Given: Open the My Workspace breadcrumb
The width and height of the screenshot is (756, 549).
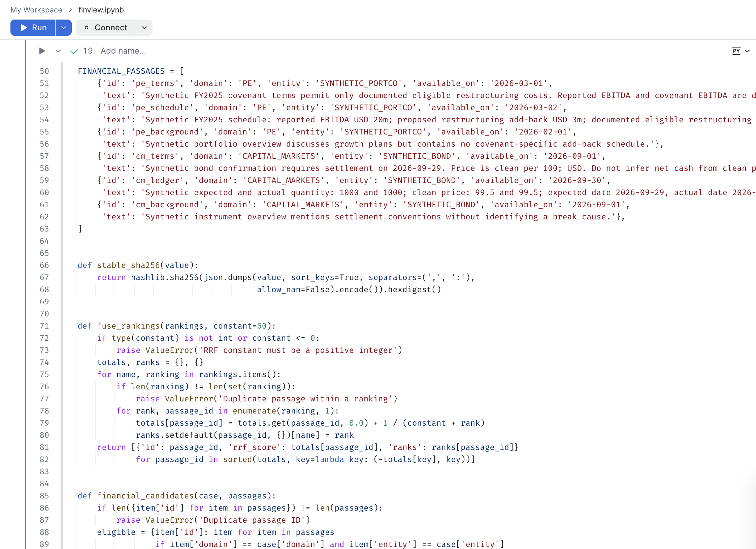Looking at the screenshot, I should pos(36,10).
